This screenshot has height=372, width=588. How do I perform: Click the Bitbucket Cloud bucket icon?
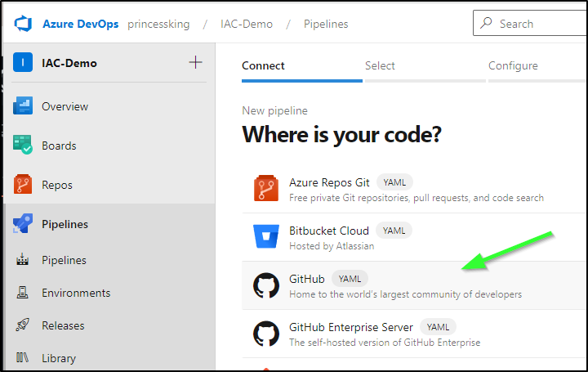(x=266, y=236)
